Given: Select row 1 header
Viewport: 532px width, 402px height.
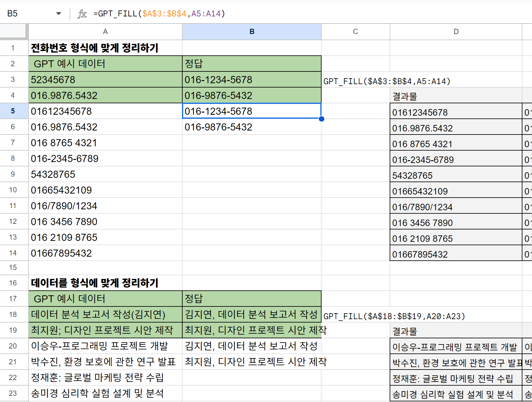Looking at the screenshot, I should 13,48.
